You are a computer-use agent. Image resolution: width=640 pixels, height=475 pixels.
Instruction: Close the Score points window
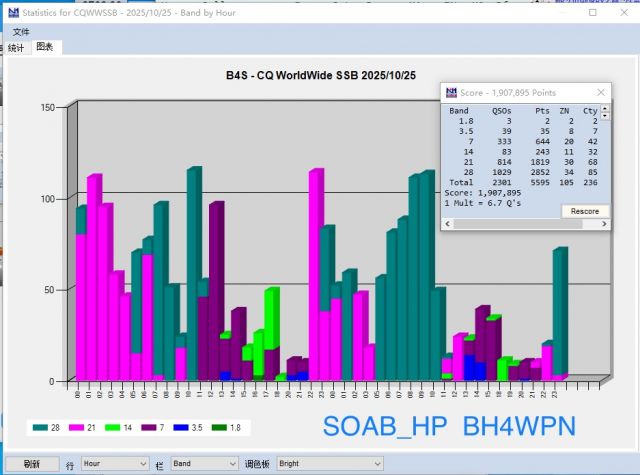[x=600, y=92]
